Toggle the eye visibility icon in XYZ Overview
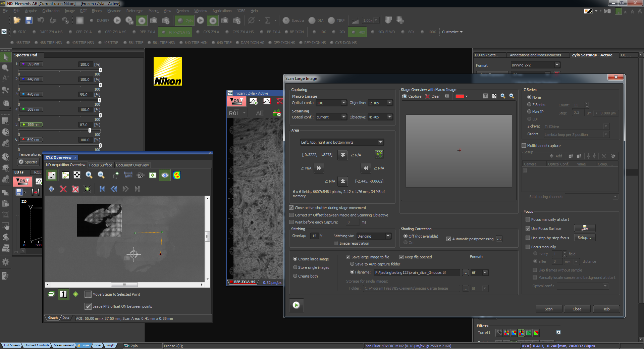The image size is (644, 349). click(x=165, y=175)
